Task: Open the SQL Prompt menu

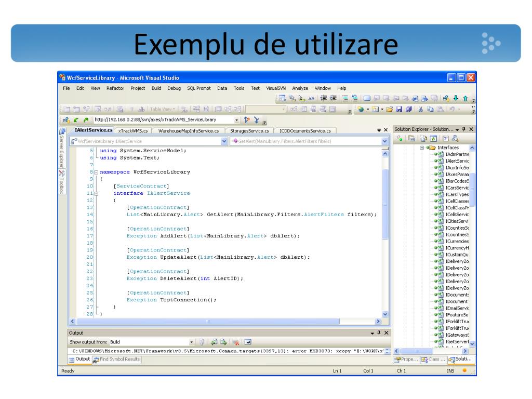Action: 199,88
